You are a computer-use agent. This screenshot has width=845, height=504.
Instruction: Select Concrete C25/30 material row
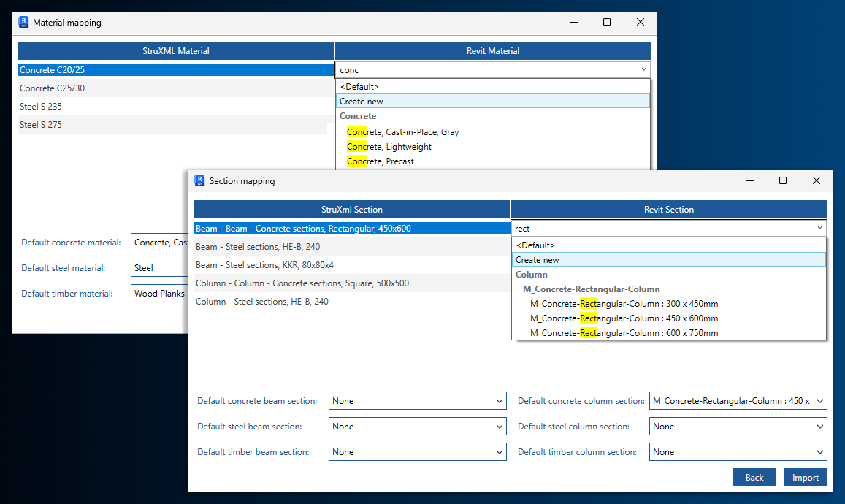[x=176, y=88]
